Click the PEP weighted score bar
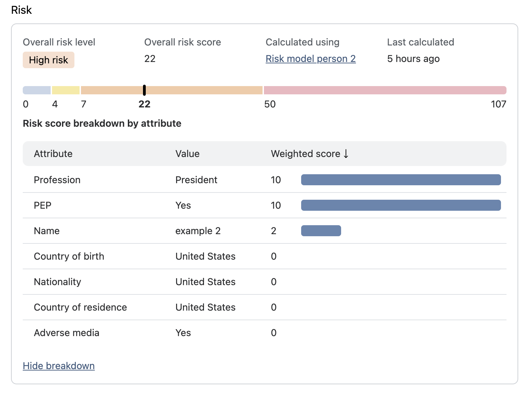 point(401,205)
